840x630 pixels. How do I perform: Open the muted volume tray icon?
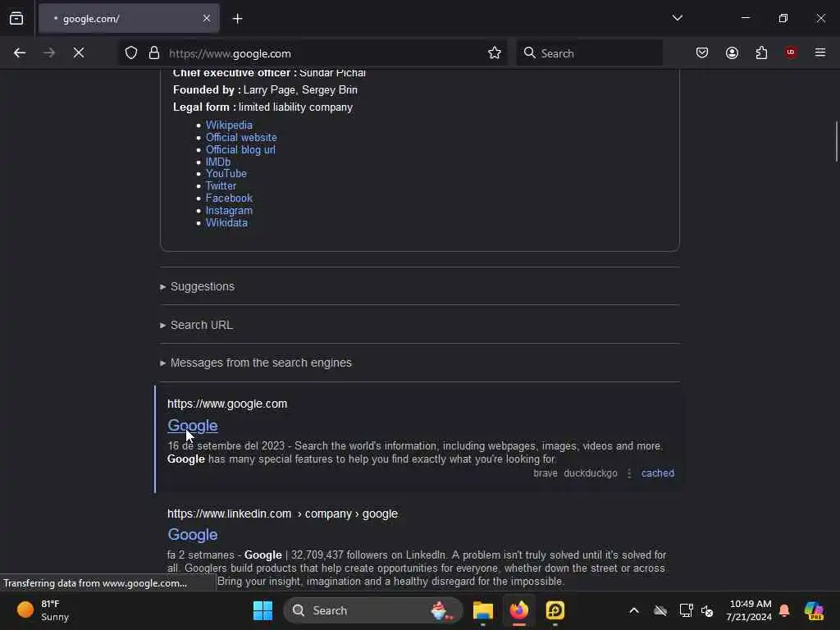pos(707,610)
